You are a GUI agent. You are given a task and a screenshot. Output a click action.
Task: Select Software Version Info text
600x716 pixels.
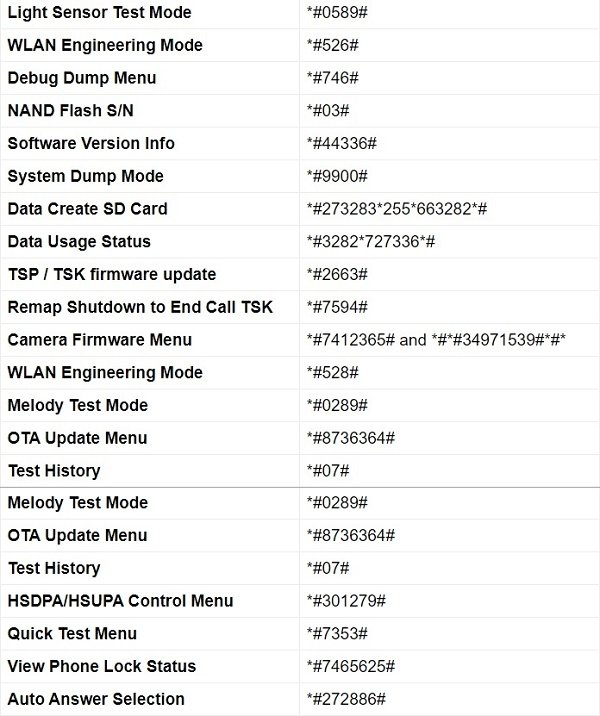click(x=91, y=143)
